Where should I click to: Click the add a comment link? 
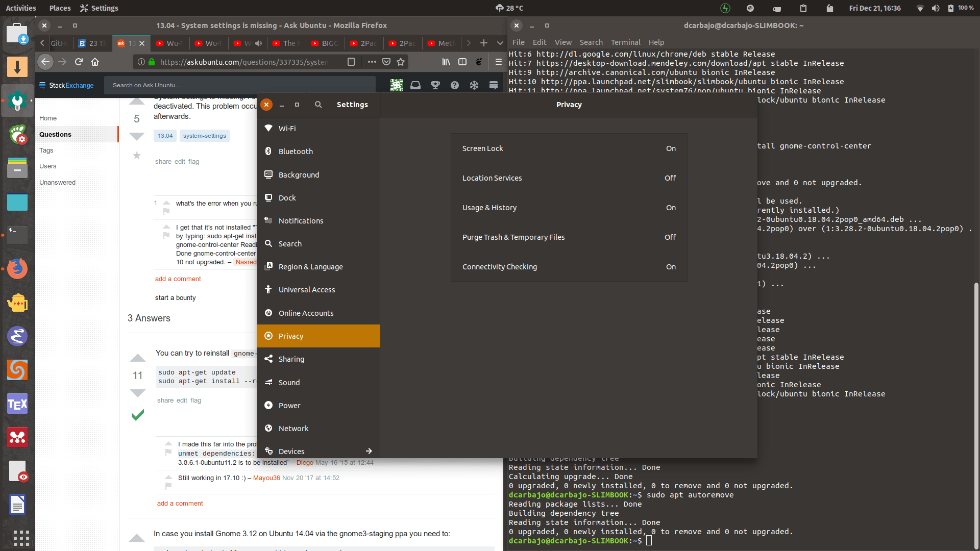(x=178, y=279)
